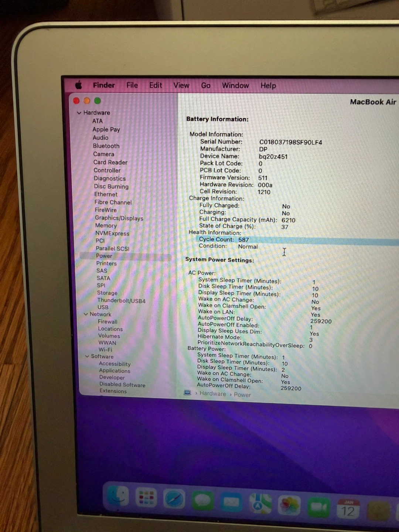
Task: Select Disc Burning in the sidebar
Action: [x=111, y=187]
